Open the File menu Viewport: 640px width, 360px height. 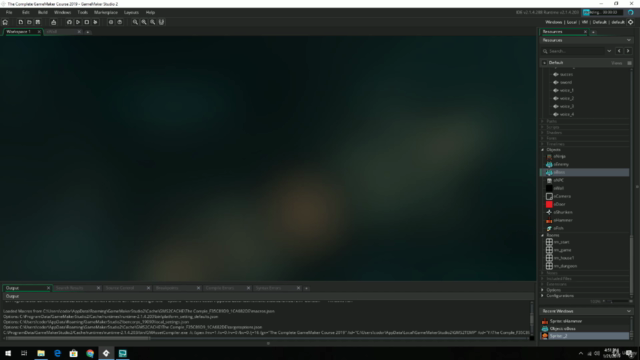pyautogui.click(x=9, y=12)
